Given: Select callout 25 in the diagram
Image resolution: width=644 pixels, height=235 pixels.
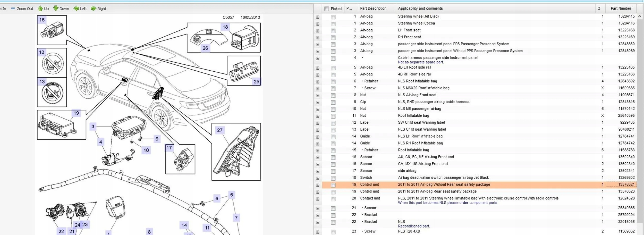Looking at the screenshot, I should click(257, 82).
